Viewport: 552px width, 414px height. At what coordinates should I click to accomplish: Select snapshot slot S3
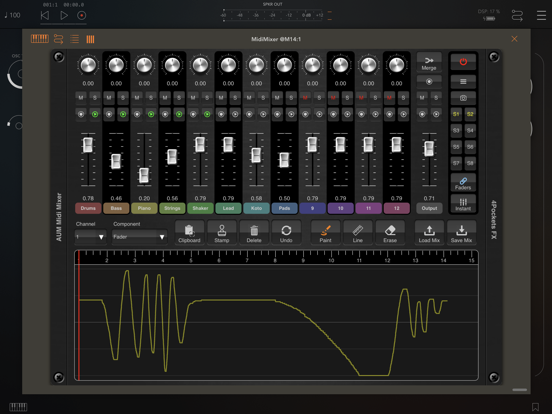pos(456,130)
